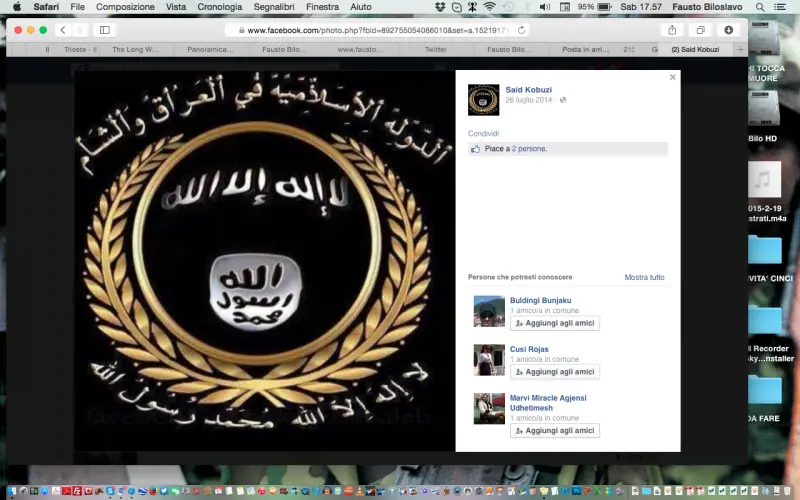Add Buldingi Bunjaku with Aggiungi agli amici
800x500 pixels.
click(x=555, y=323)
